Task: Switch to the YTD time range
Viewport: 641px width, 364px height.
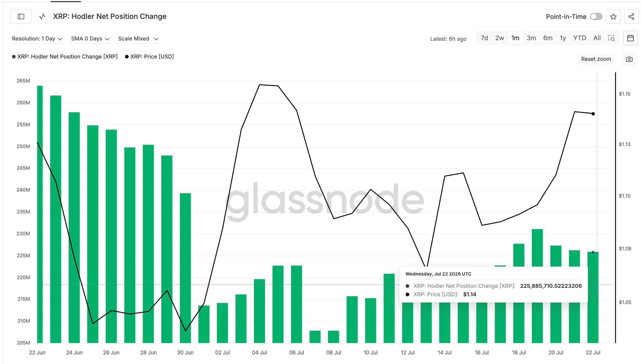Action: pyautogui.click(x=580, y=38)
